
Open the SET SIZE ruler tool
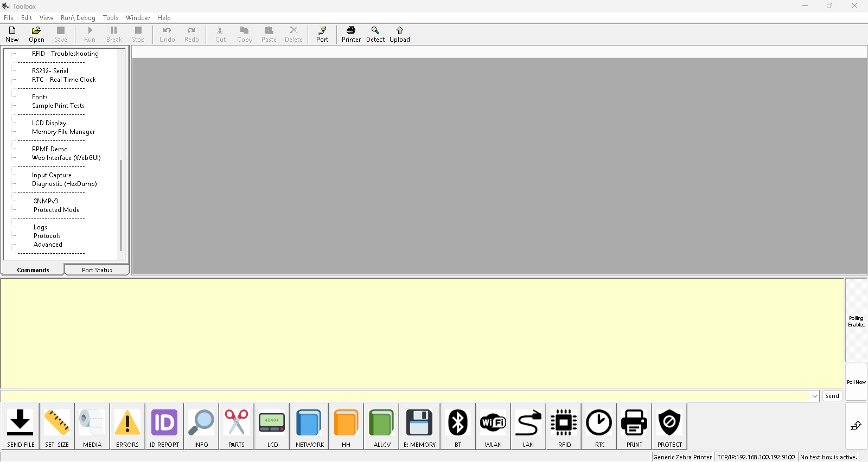(x=57, y=426)
